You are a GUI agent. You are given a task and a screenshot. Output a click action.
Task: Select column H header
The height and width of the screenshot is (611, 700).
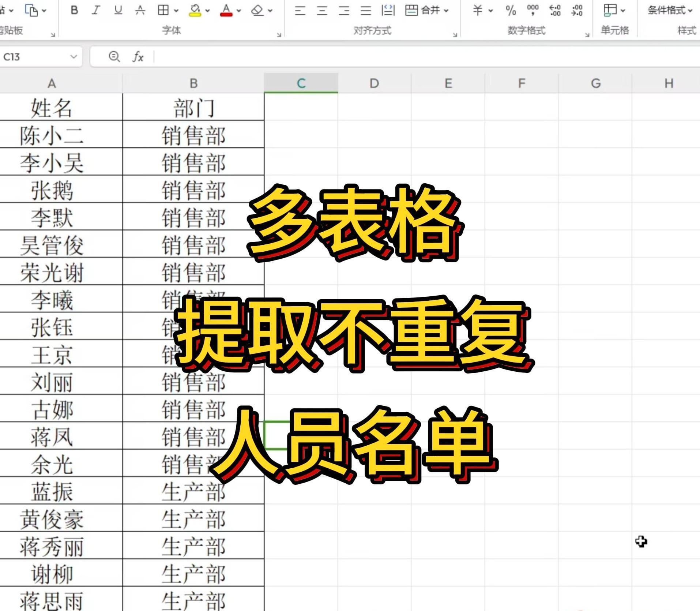pos(666,83)
